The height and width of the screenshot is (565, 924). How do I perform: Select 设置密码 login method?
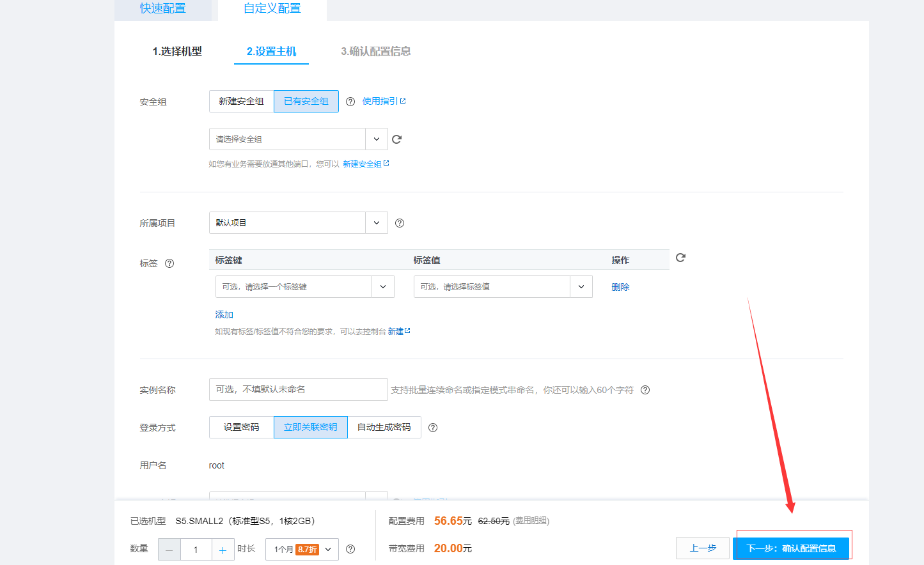pos(241,427)
